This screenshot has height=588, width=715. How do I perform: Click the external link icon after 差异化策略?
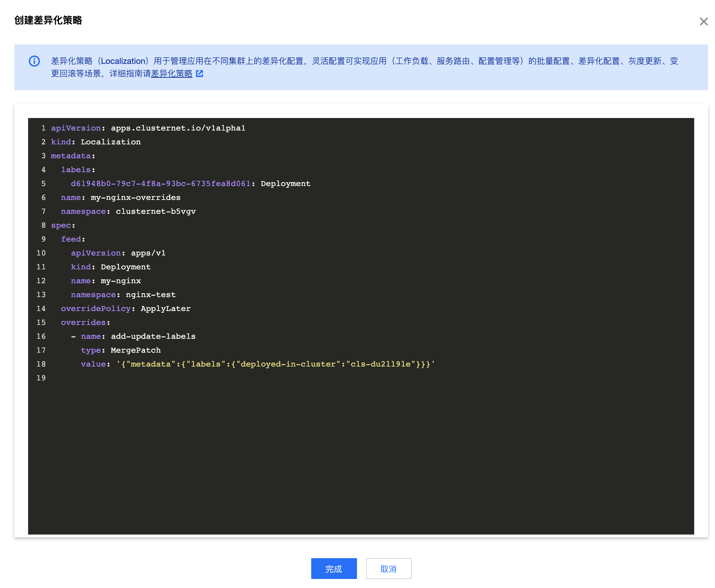(x=199, y=74)
